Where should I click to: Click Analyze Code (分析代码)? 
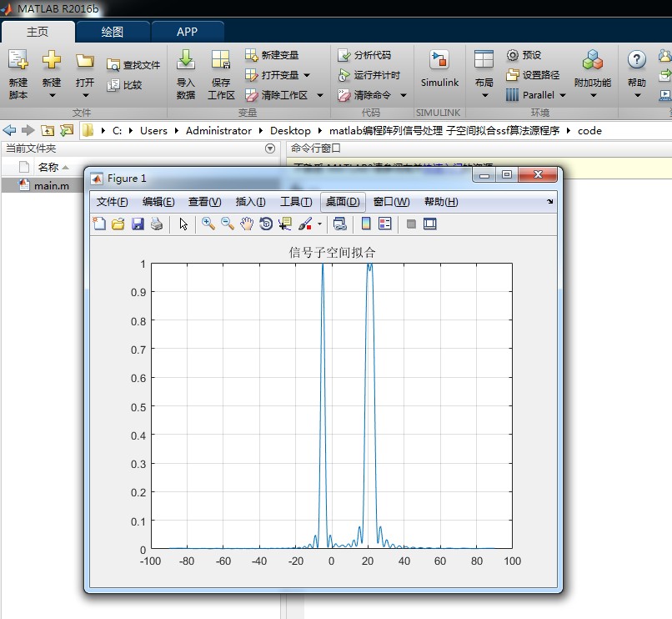coord(364,55)
